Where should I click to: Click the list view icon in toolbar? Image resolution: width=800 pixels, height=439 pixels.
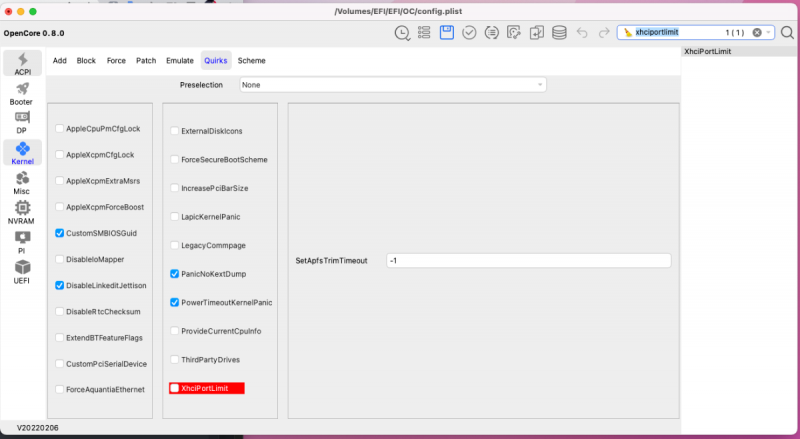(x=424, y=33)
